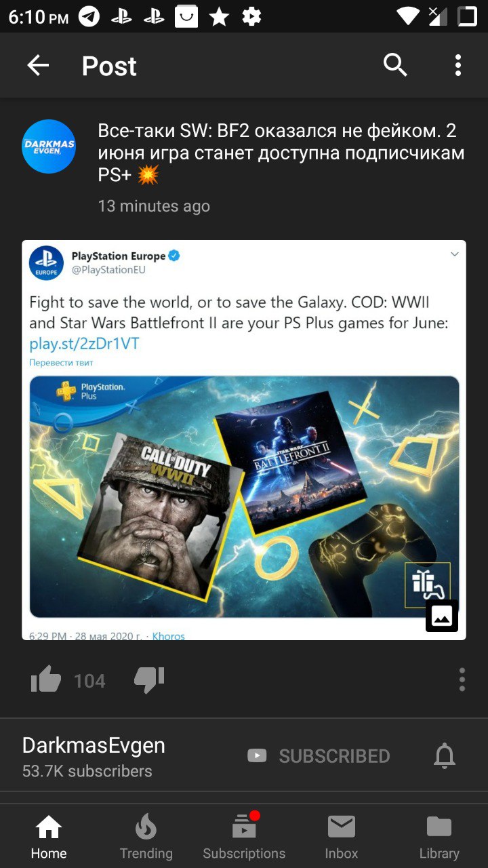Open the Library tab
488x868 pixels.
point(439,837)
